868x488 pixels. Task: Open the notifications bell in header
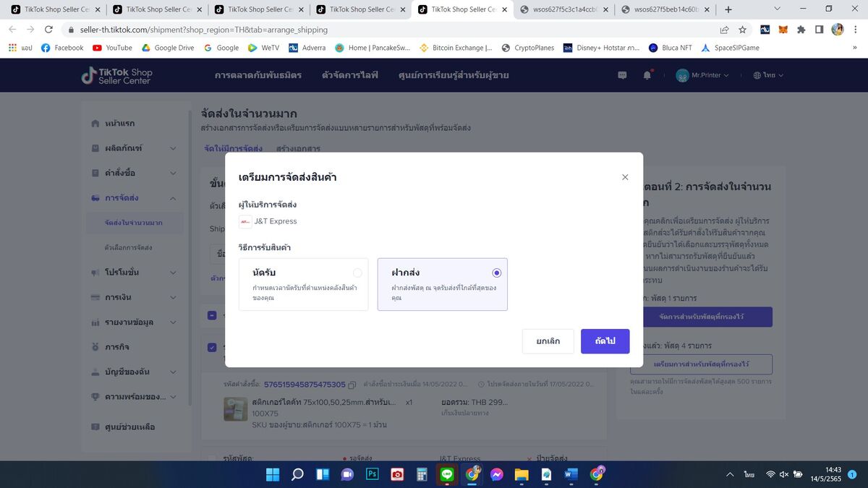point(647,75)
